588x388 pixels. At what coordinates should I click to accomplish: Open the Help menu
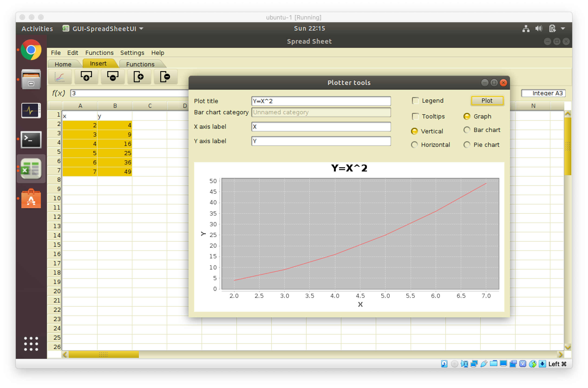(x=157, y=53)
